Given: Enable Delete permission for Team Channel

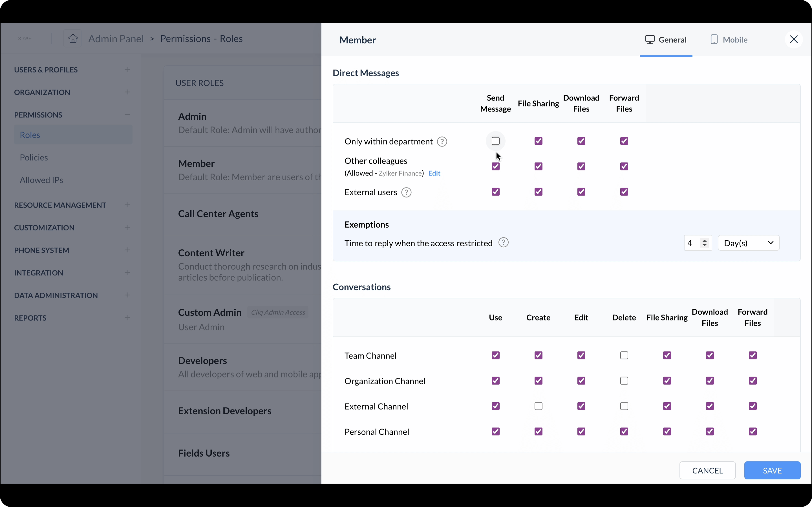Looking at the screenshot, I should point(624,355).
